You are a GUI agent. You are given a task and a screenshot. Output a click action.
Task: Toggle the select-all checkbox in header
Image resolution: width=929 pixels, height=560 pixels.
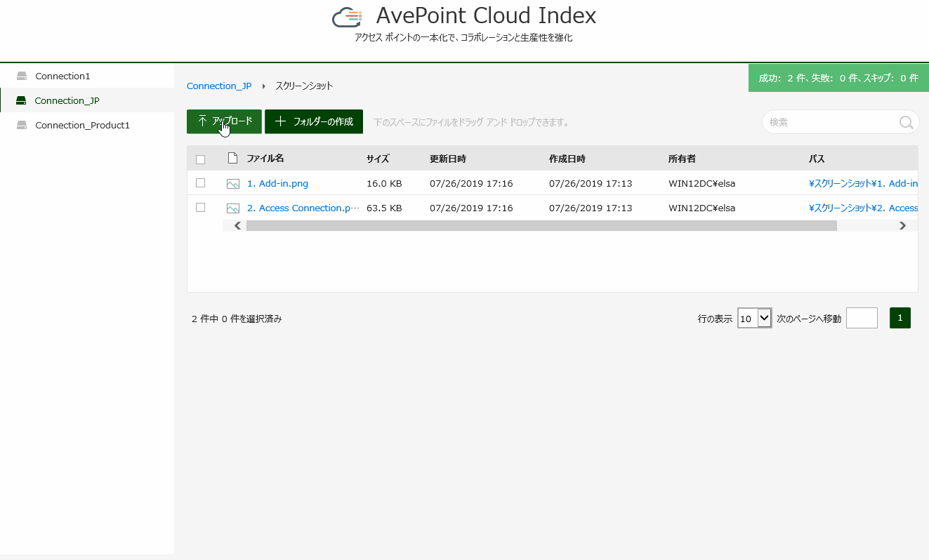pyautogui.click(x=200, y=159)
